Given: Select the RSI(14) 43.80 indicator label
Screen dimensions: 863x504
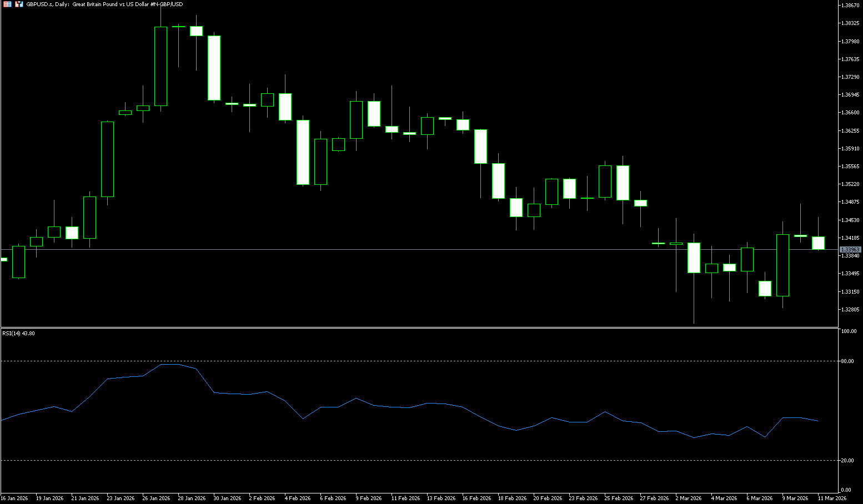Looking at the screenshot, I should coord(18,334).
